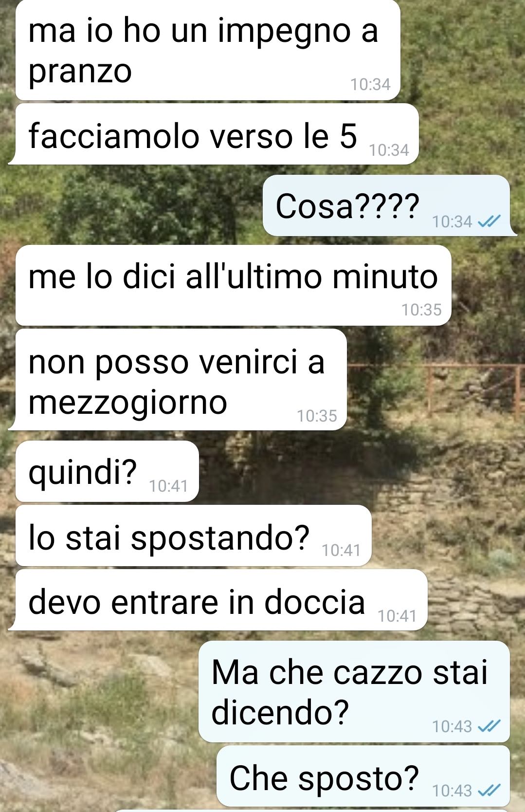This screenshot has height=812, width=525.
Task: Tap the 10:35 timestamp on 'me lo dici all'ultimo minuto'
Action: (421, 310)
